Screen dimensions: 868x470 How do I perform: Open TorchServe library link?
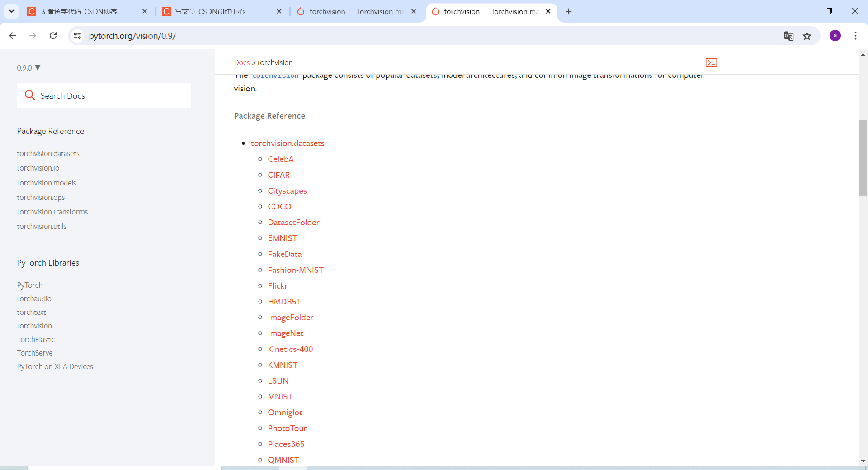coord(35,353)
